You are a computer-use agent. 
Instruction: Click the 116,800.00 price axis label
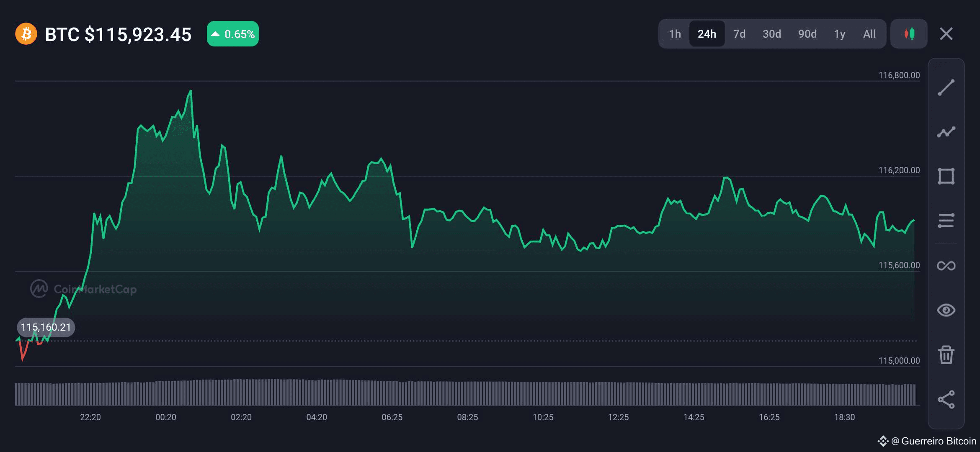click(x=899, y=75)
